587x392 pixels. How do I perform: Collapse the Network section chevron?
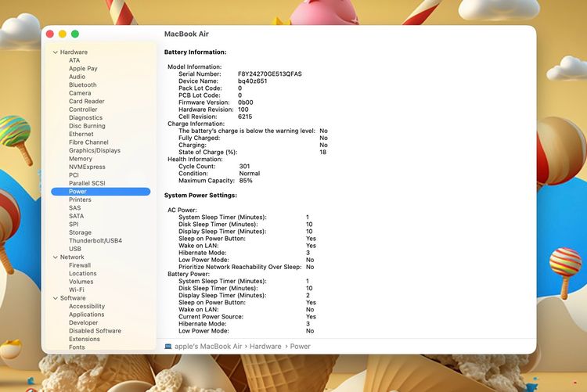click(56, 257)
